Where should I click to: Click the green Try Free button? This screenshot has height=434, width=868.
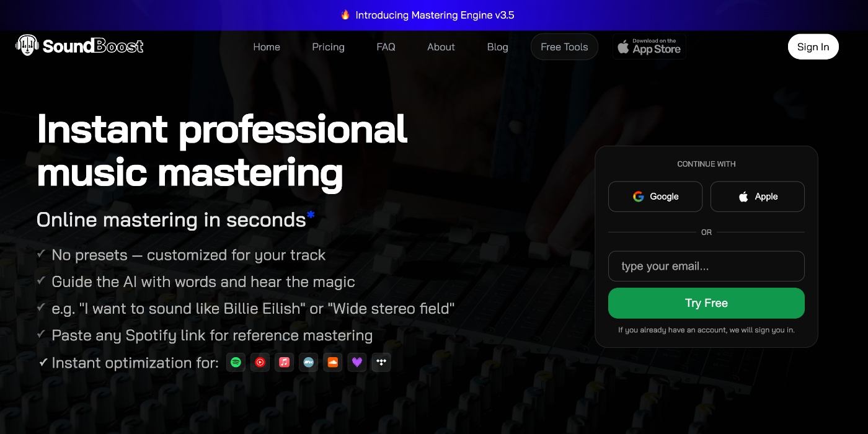pyautogui.click(x=706, y=303)
